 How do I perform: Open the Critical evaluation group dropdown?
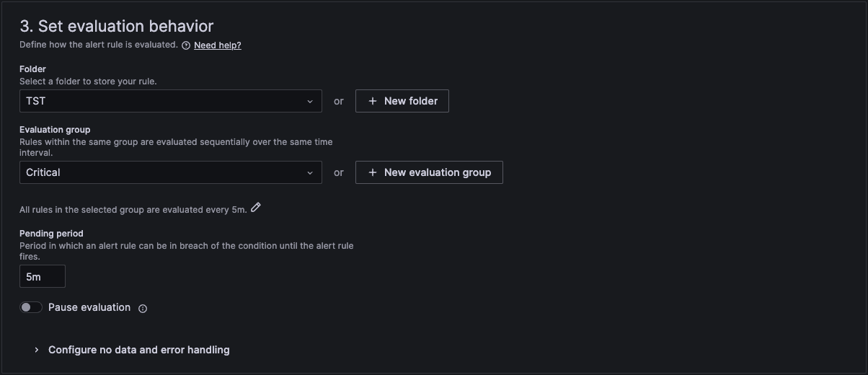pos(162,172)
